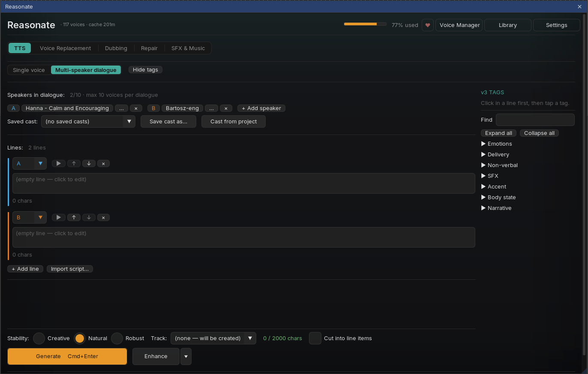Open options for Hanna speaker

coord(121,108)
